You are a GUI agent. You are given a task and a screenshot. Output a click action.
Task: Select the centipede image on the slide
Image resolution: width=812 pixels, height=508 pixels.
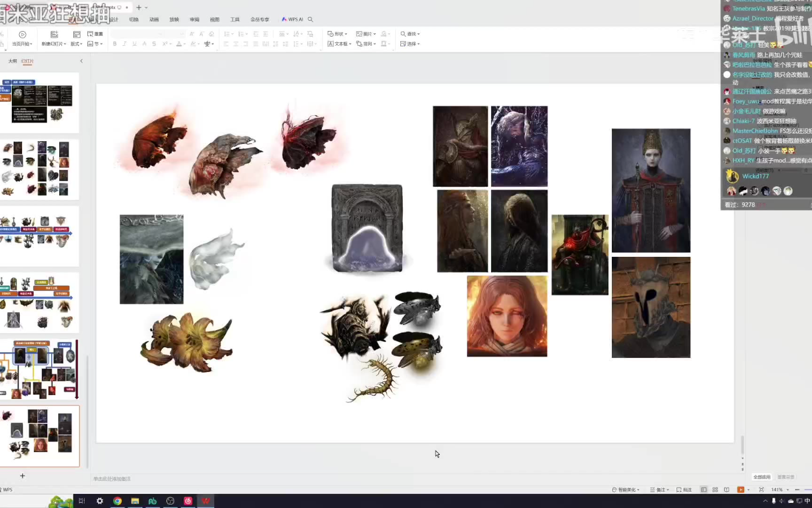[374, 379]
